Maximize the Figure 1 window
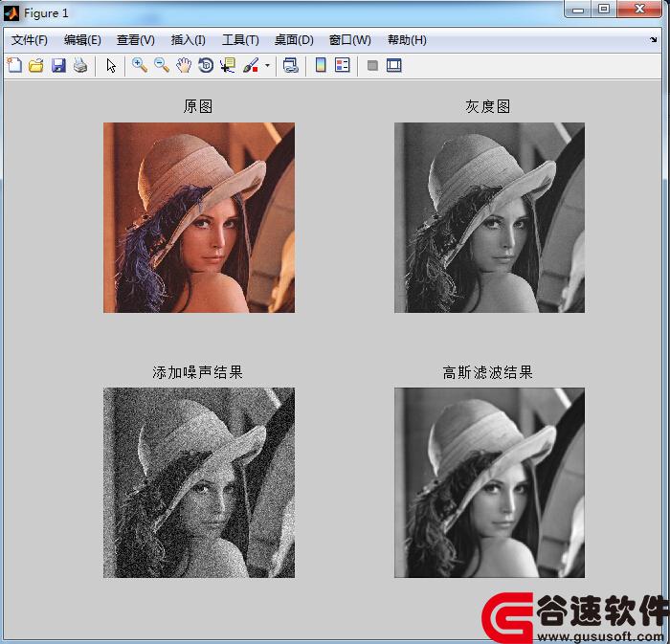 (604, 9)
